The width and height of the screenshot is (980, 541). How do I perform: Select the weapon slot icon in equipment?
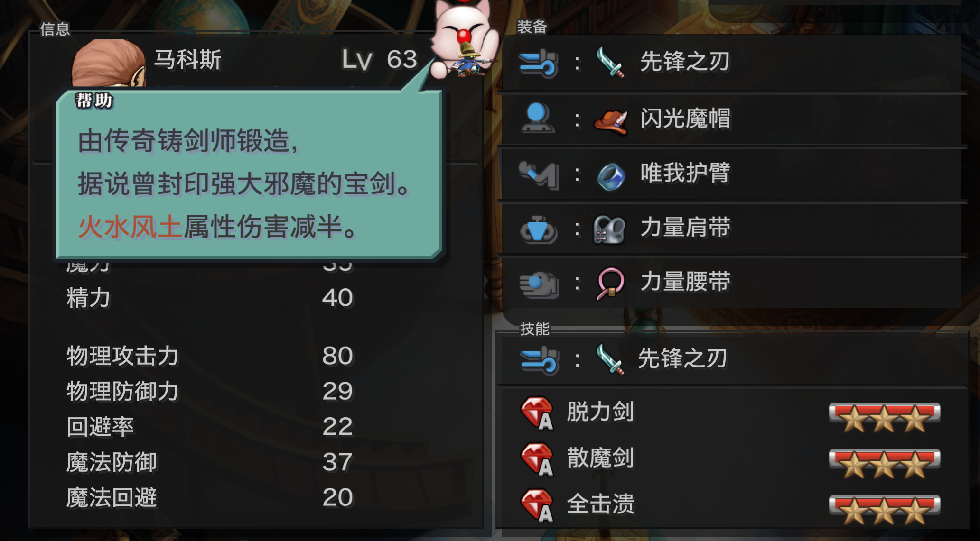(539, 63)
